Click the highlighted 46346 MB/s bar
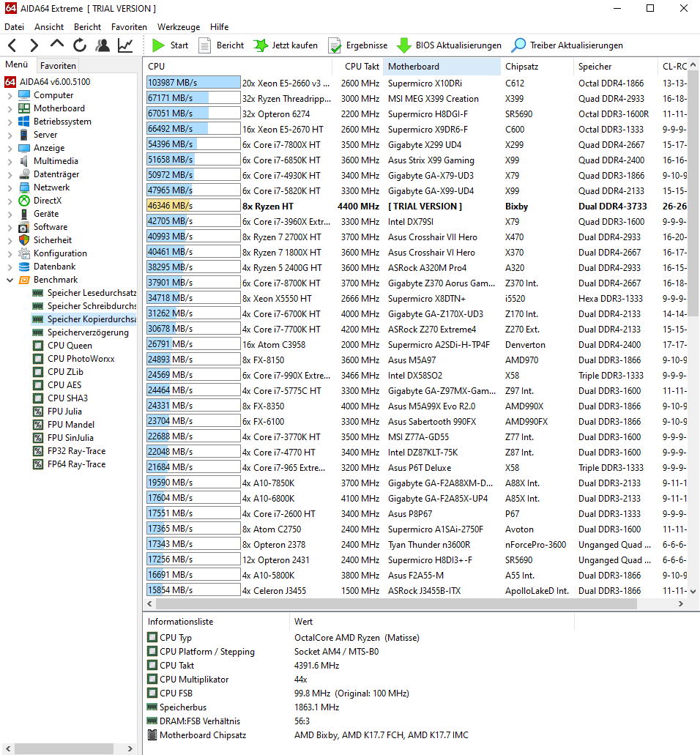 tap(193, 206)
